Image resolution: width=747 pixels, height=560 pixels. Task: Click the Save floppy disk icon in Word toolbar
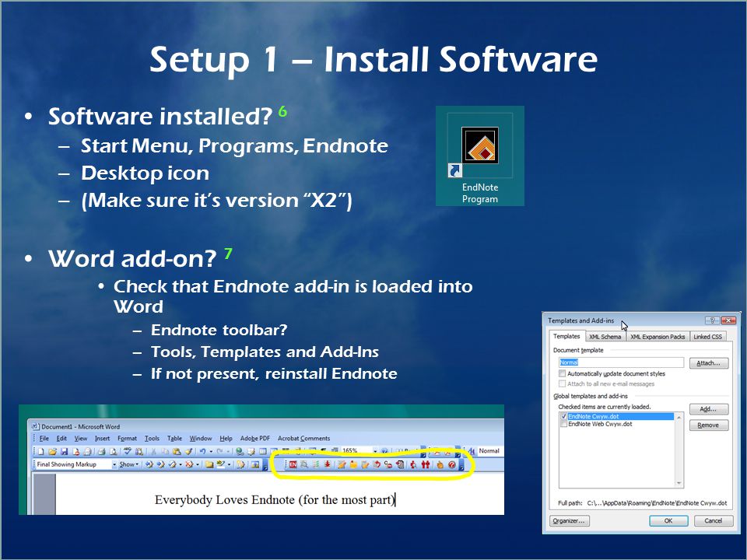tap(65, 451)
